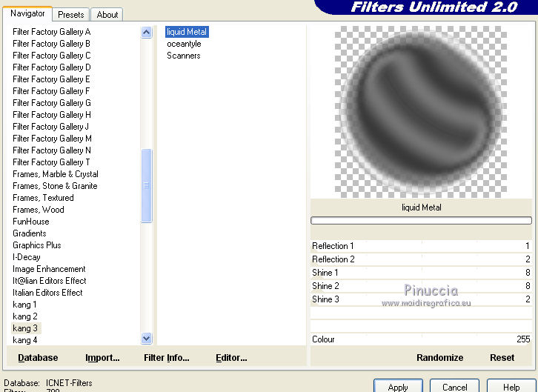The height and width of the screenshot is (392, 538).
Task: Choose Frames, Textured category
Action: coord(43,198)
